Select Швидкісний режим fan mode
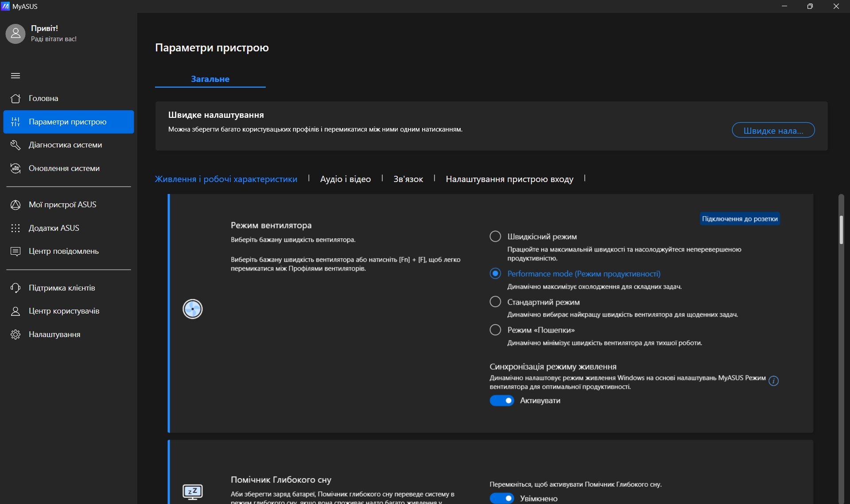The image size is (850, 504). coord(495,236)
